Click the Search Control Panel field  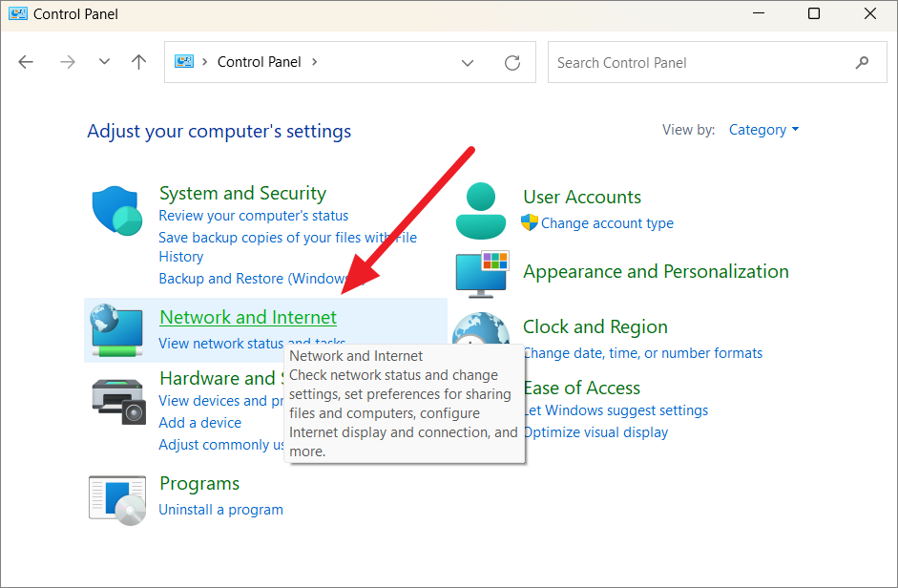click(x=701, y=63)
